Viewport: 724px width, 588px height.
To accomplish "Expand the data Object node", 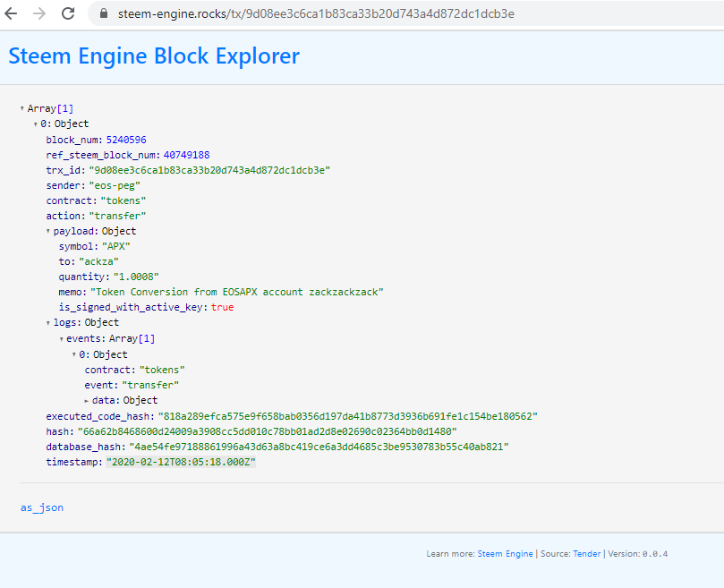I will (x=87, y=401).
